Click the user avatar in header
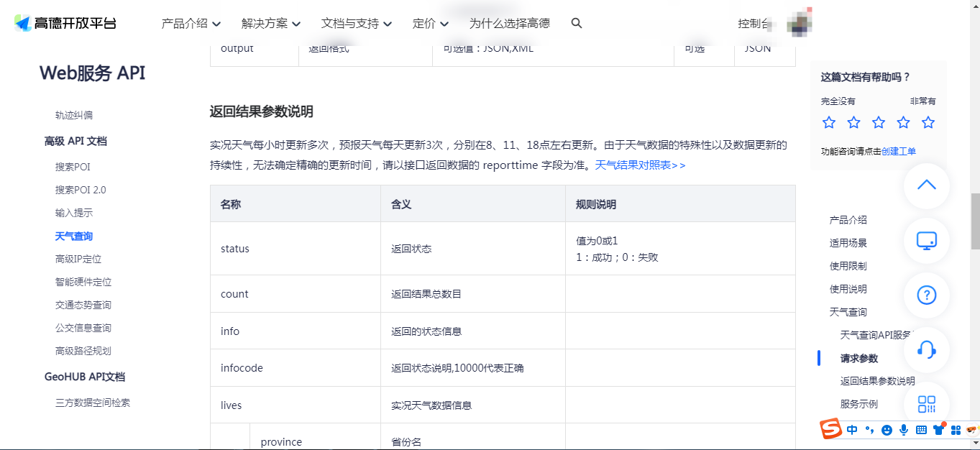This screenshot has width=980, height=450. click(799, 23)
